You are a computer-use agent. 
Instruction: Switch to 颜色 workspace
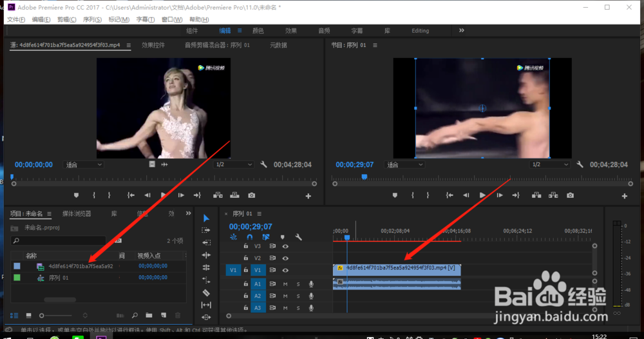258,31
